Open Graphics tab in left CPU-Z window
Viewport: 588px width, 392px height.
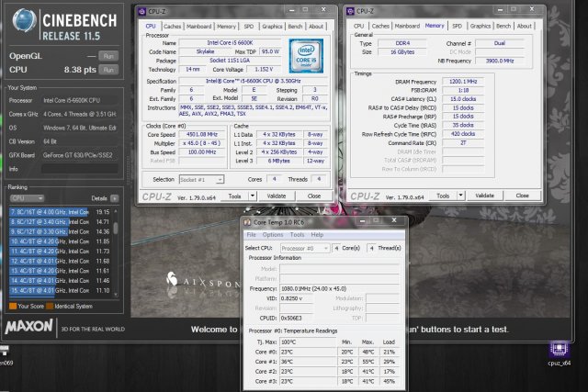click(x=272, y=27)
